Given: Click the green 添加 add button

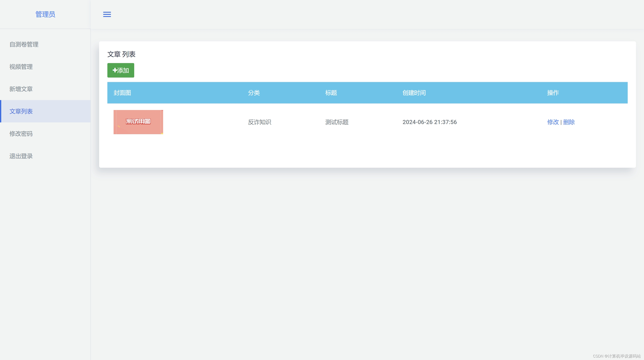Looking at the screenshot, I should [x=121, y=70].
